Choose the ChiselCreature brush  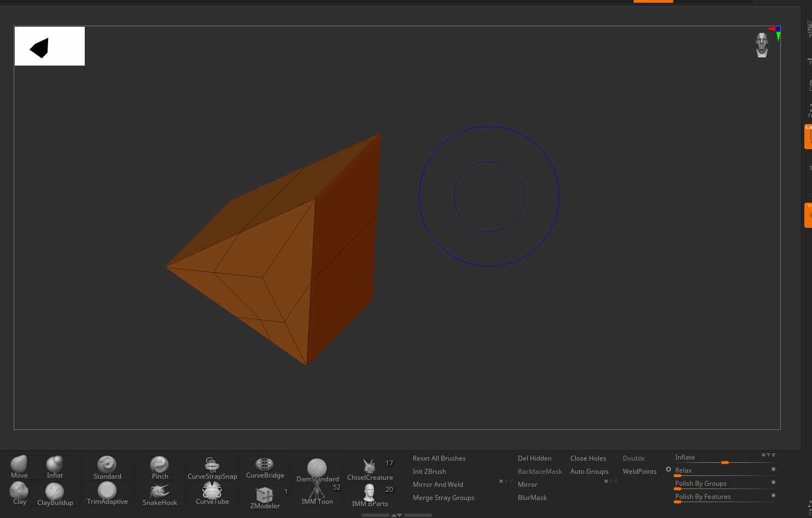(370, 469)
